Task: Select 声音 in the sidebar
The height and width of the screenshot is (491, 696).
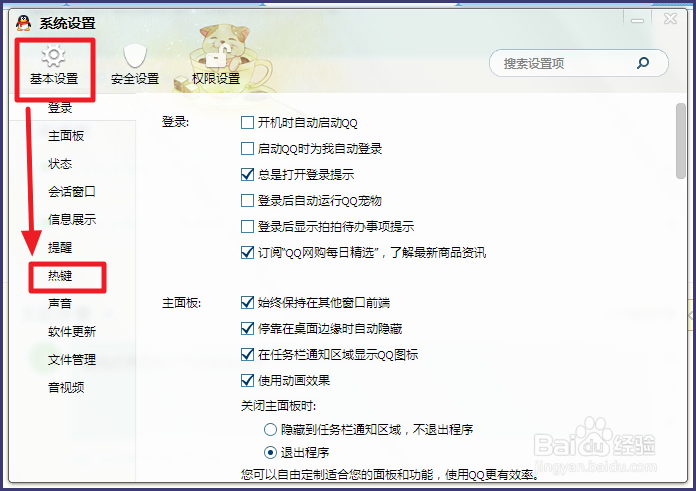Action: coord(60,304)
